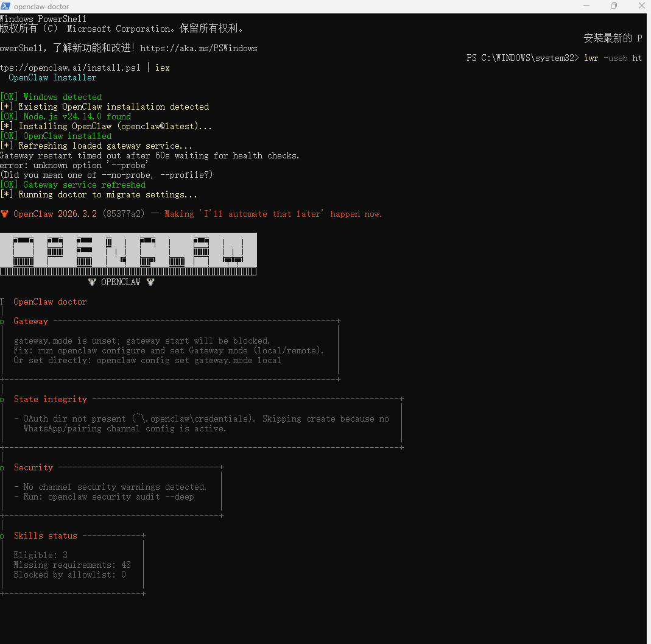The image size is (651, 644).
Task: Click the lobster icon before OpenClaw 2026.3.2
Action: pyautogui.click(x=4, y=214)
